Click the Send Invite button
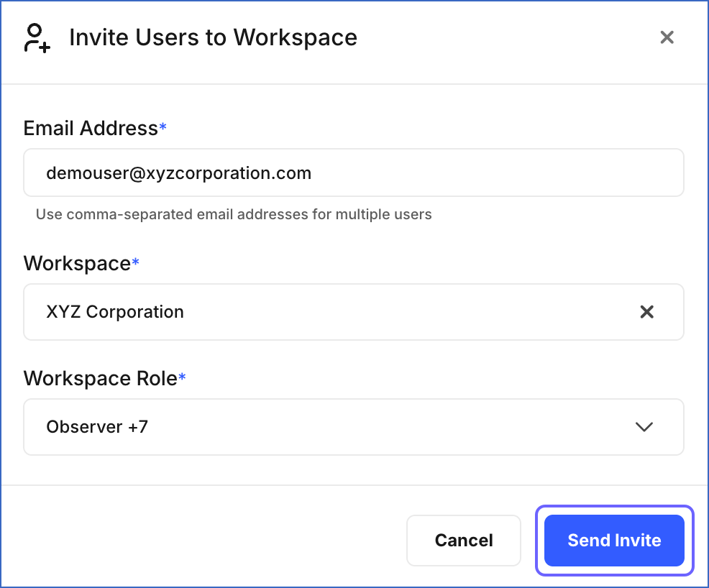Screen dimensions: 709x588 pos(614,541)
